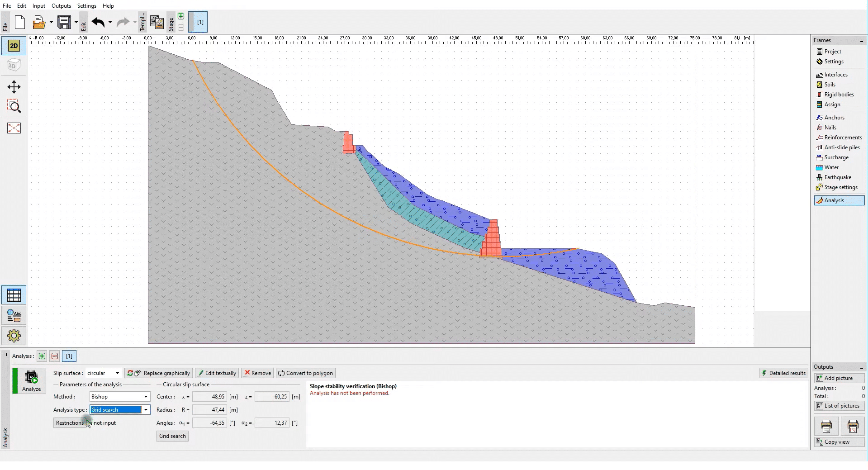Expand Analysis type dropdown Grid search
The width and height of the screenshot is (868, 470).
pyautogui.click(x=119, y=410)
